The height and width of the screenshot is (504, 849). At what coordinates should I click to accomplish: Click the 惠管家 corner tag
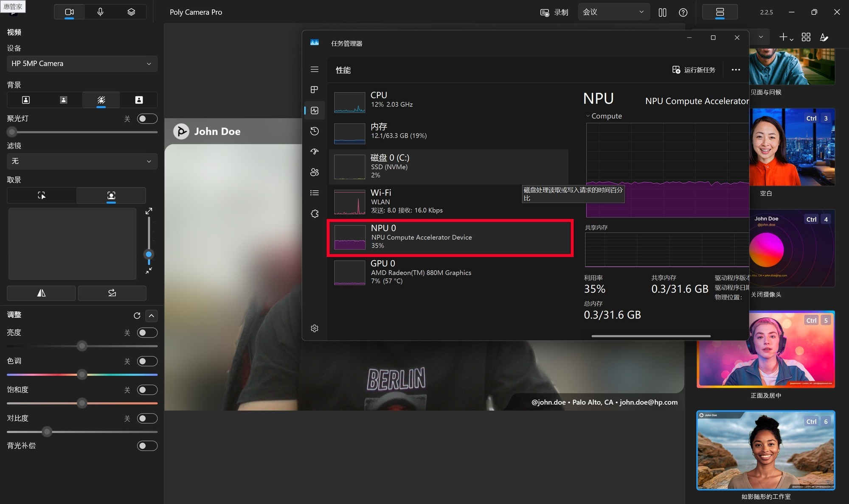[x=13, y=6]
